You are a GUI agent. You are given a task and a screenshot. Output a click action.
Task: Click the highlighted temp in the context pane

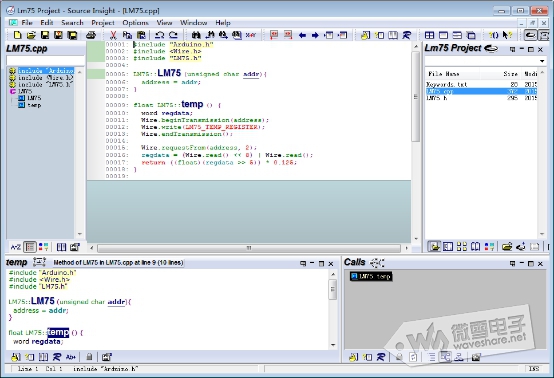[x=58, y=332]
